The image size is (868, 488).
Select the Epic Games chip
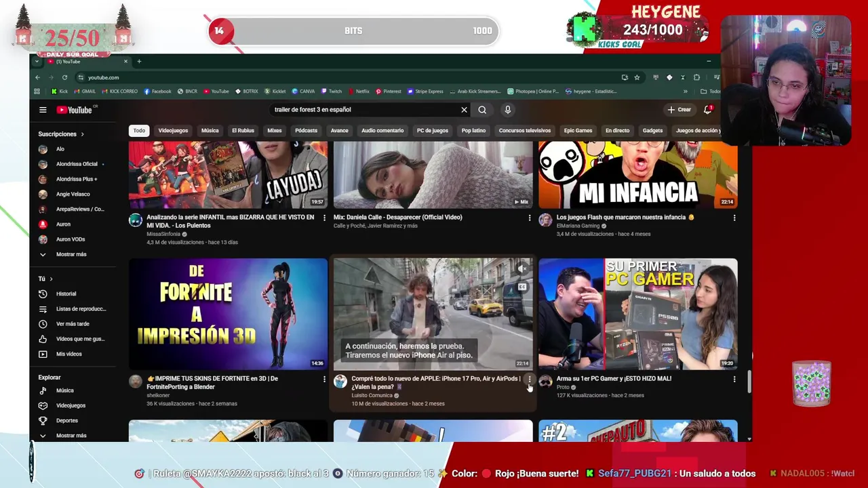click(578, 131)
